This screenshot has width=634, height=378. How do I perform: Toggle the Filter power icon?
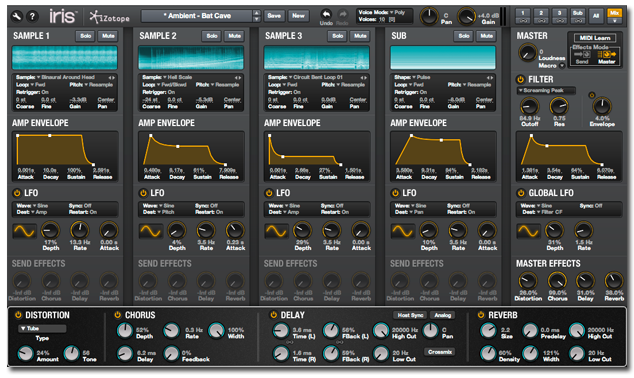point(520,79)
